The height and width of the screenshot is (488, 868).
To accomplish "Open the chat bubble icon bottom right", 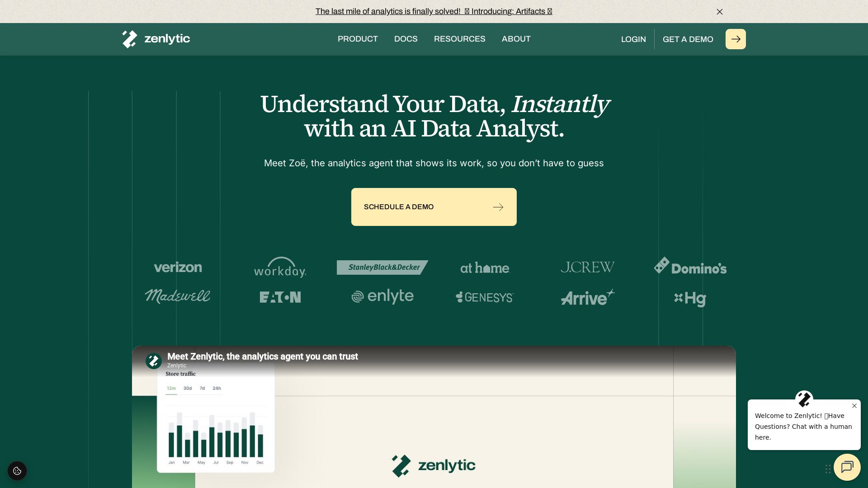I will (x=847, y=467).
